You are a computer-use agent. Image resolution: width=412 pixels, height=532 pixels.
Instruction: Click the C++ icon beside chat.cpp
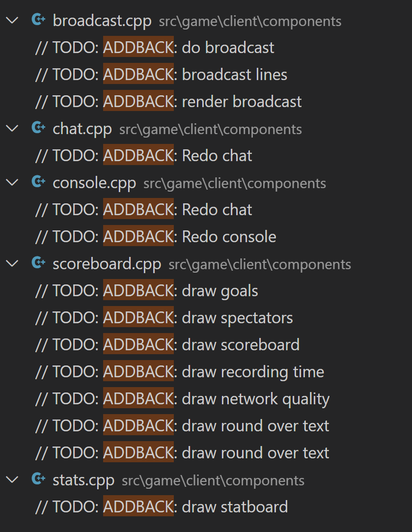[x=39, y=128]
